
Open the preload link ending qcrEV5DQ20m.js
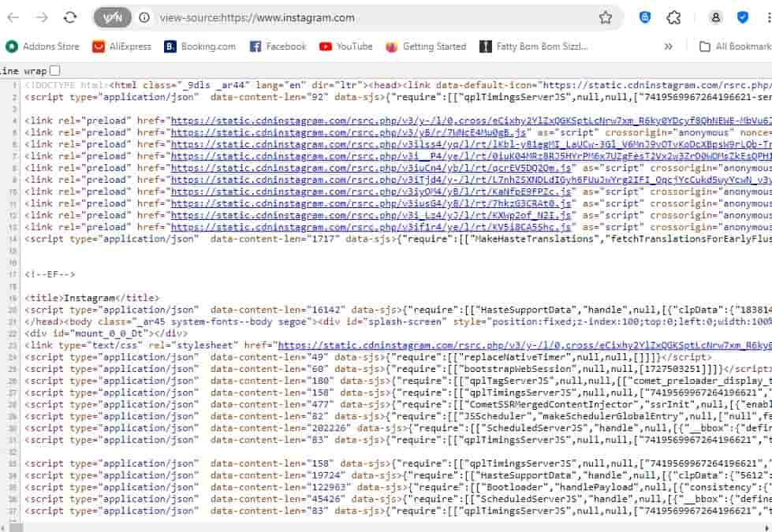click(x=371, y=169)
